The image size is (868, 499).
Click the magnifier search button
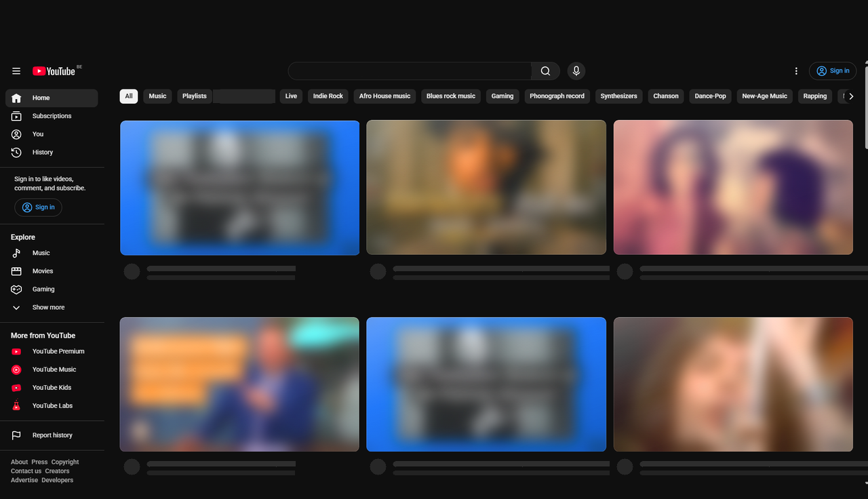point(545,71)
